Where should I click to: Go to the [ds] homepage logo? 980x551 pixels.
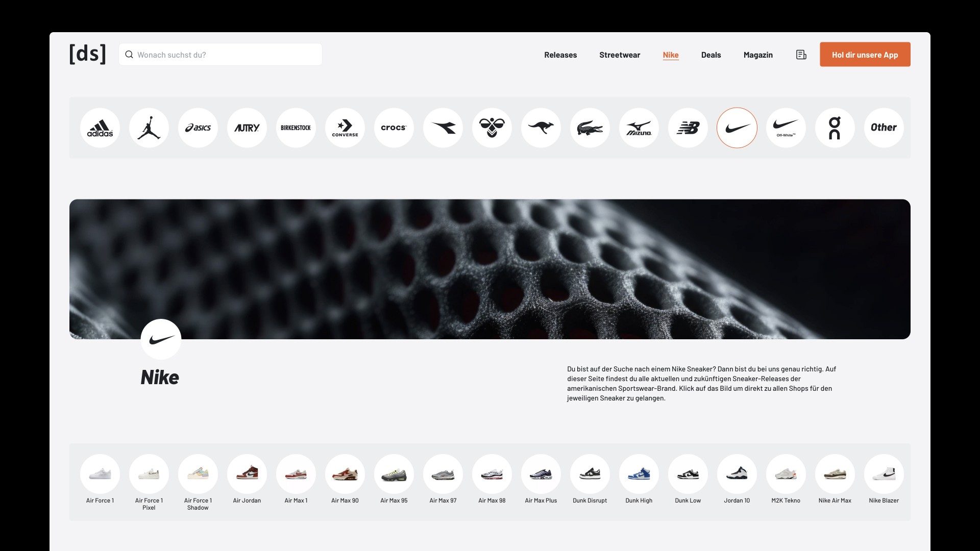[x=87, y=54]
